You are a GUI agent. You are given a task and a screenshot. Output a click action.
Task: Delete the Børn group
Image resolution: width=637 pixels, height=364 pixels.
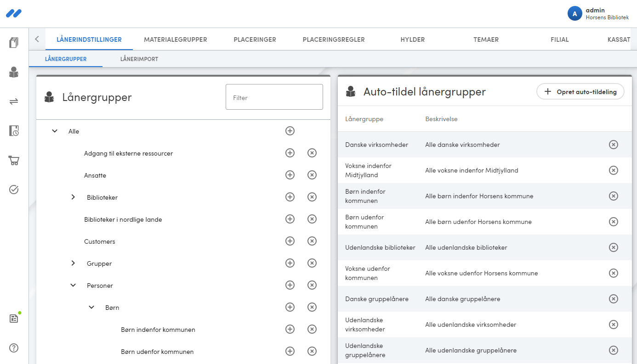pyautogui.click(x=312, y=307)
